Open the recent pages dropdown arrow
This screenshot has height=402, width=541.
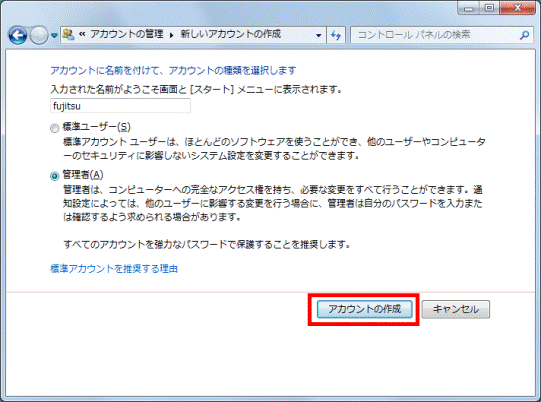tap(54, 35)
